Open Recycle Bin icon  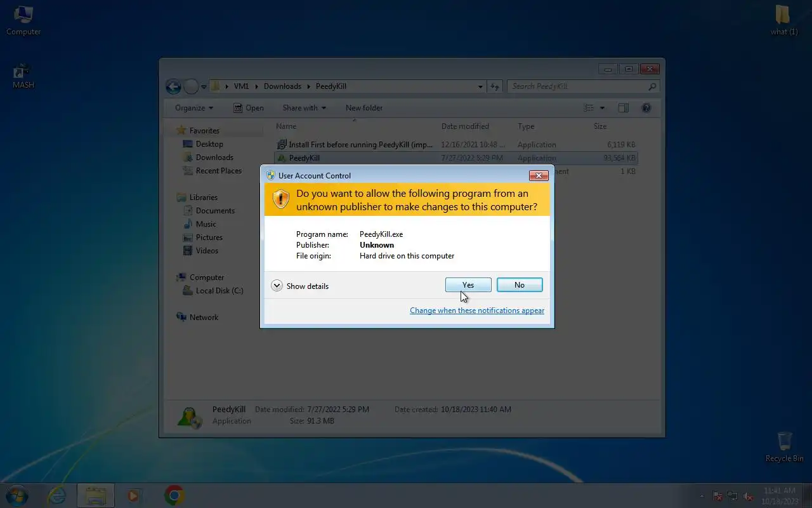[x=784, y=447]
